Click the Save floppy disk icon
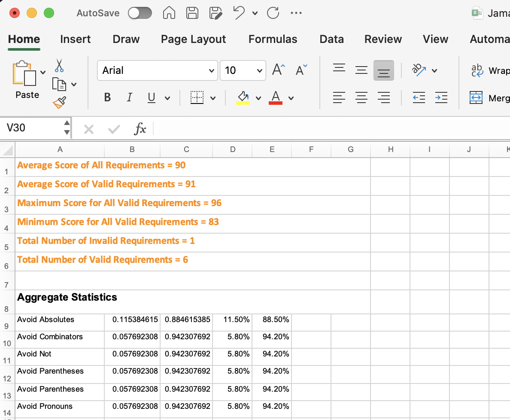Viewport: 510px width, 420px height. pos(192,13)
